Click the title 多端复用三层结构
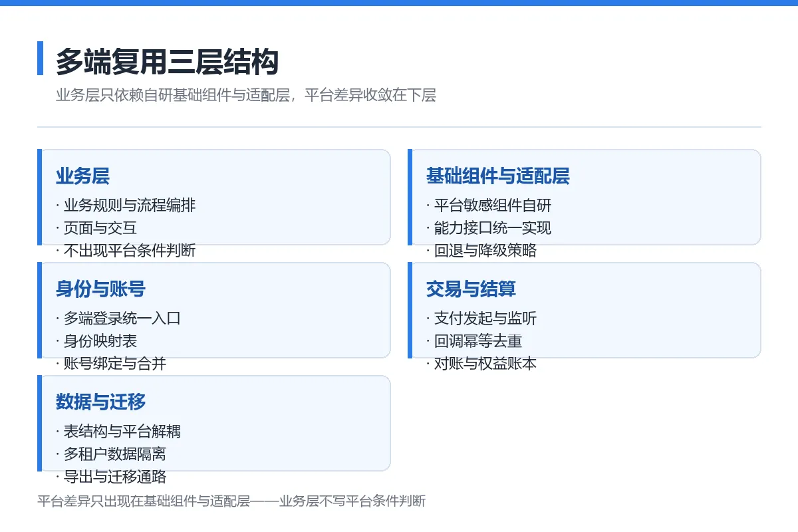The width and height of the screenshot is (798, 532). pyautogui.click(x=167, y=62)
